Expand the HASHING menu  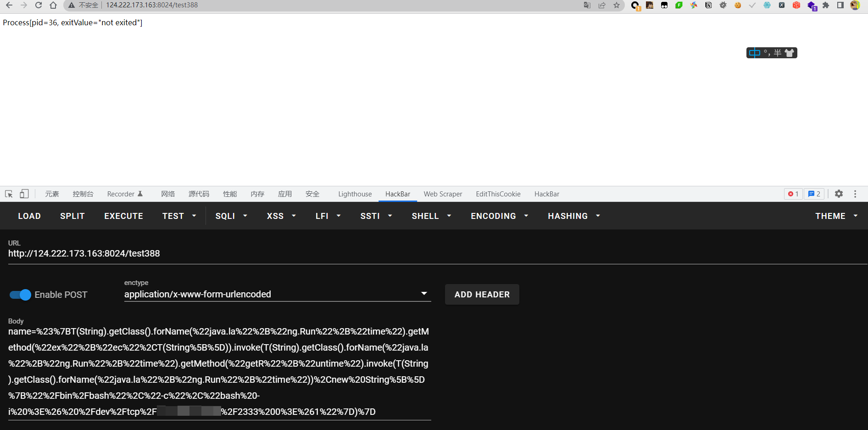click(x=573, y=216)
